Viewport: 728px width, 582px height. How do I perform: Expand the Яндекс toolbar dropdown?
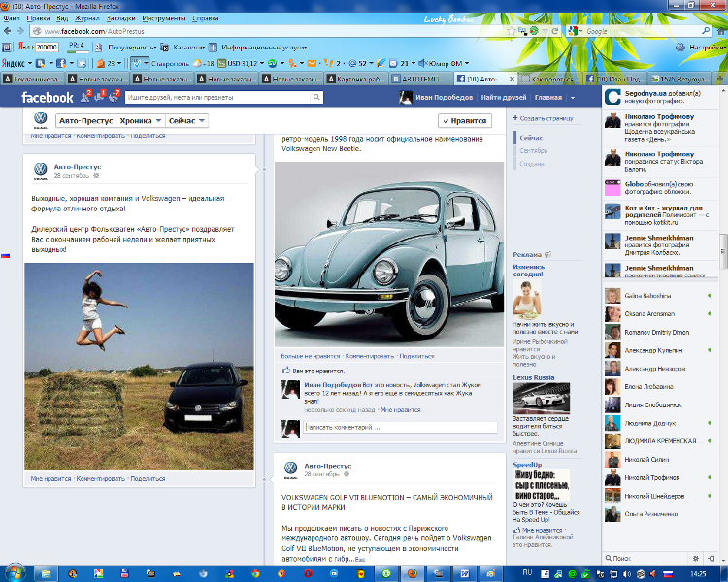click(30, 63)
